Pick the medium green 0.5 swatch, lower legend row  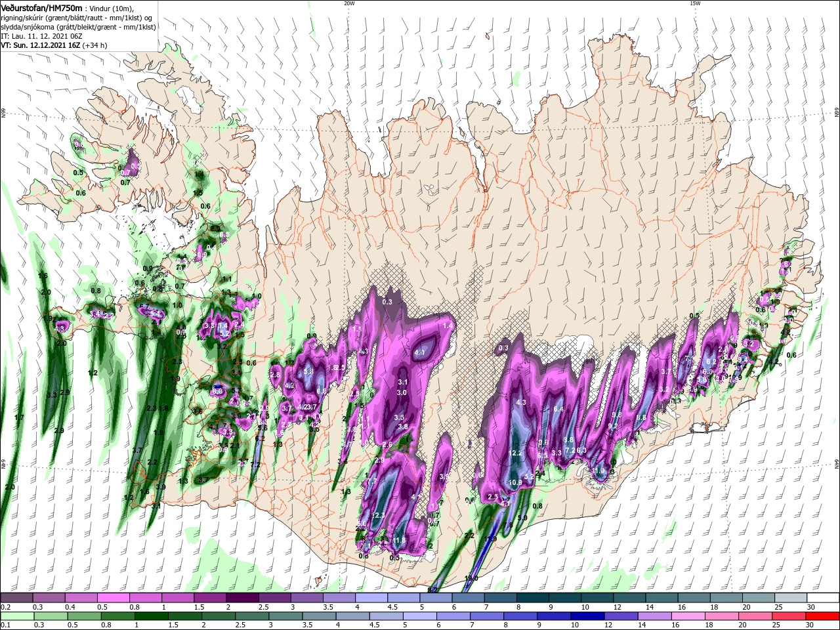point(85,616)
